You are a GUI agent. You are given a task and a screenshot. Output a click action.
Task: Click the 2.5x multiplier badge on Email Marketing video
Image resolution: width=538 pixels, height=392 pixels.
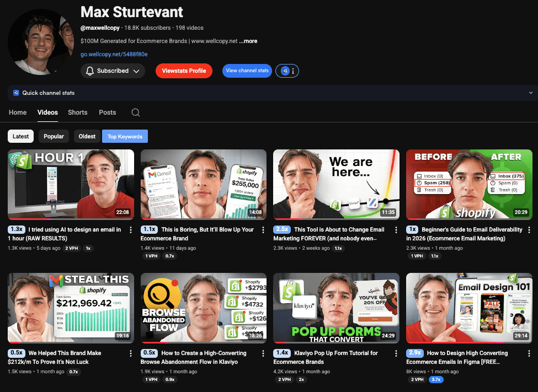click(282, 229)
